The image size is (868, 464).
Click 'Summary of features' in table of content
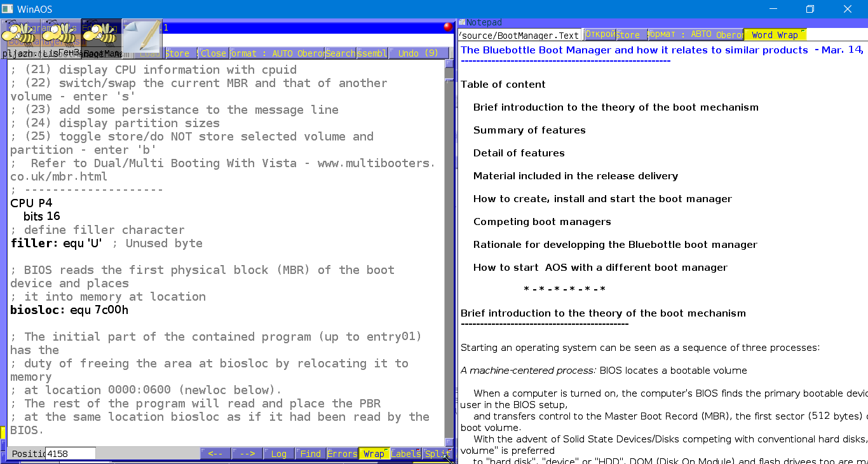(529, 130)
